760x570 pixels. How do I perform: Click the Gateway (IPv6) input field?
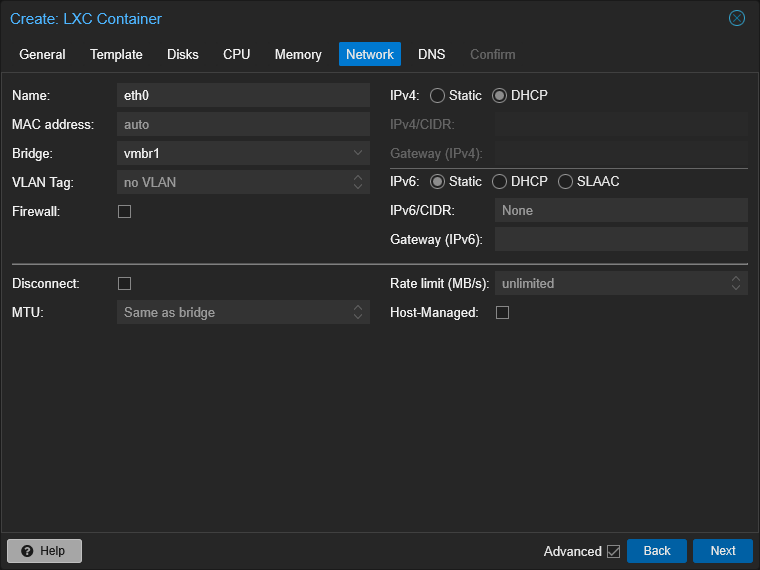tap(621, 239)
